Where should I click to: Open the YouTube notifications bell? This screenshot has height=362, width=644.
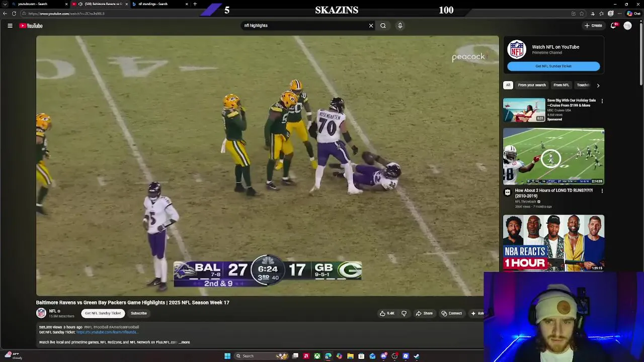[613, 26]
